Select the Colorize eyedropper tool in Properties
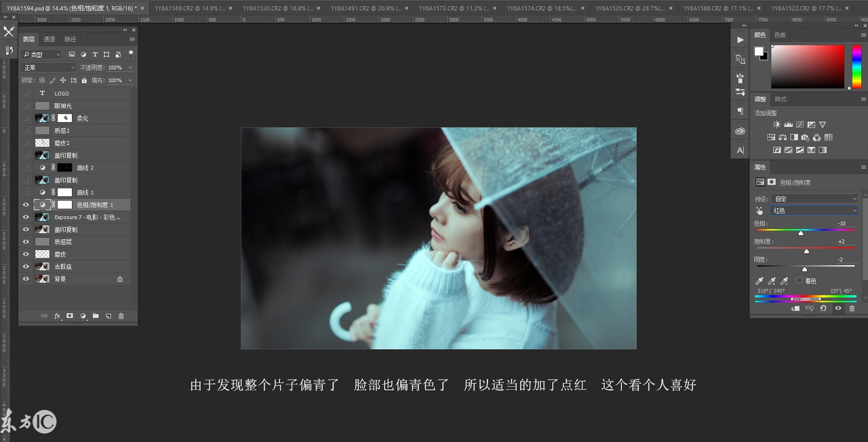Image resolution: width=868 pixels, height=442 pixels. click(760, 280)
